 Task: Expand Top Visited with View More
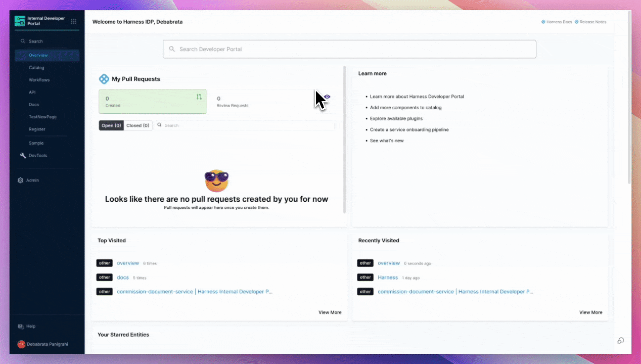pyautogui.click(x=330, y=312)
